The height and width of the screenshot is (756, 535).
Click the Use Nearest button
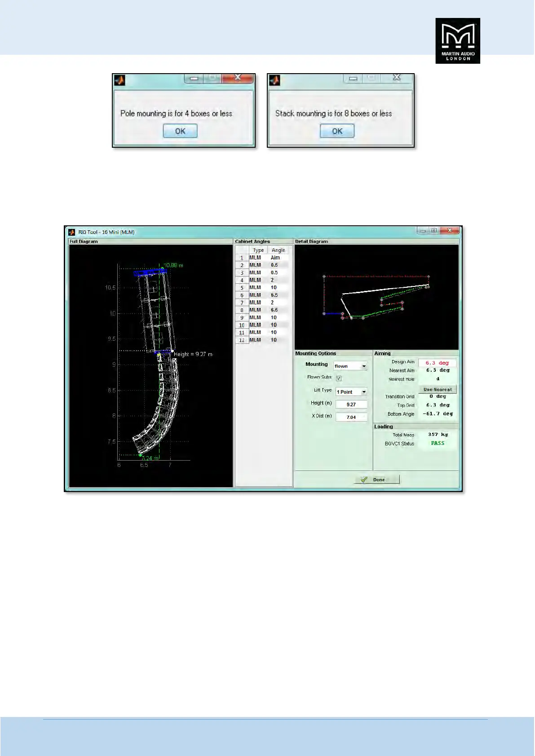438,389
